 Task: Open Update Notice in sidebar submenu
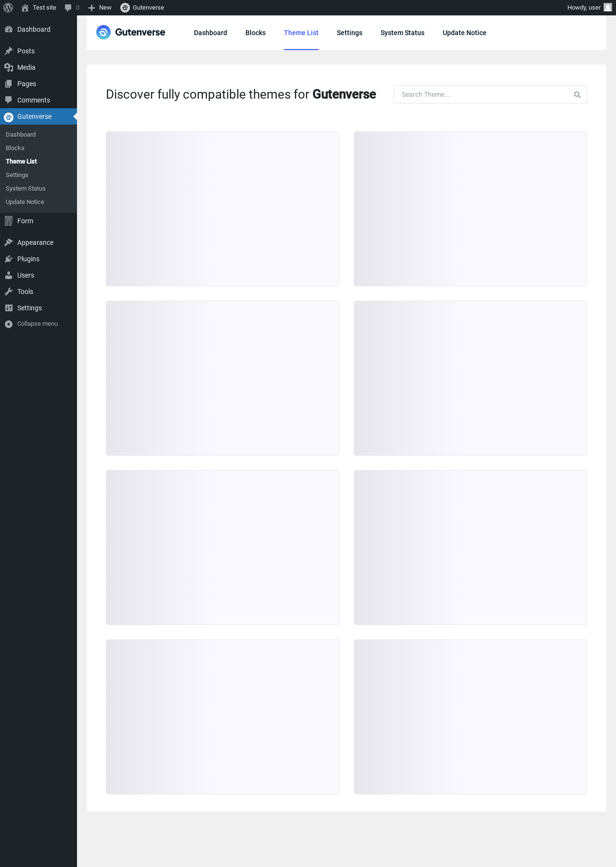pos(25,202)
